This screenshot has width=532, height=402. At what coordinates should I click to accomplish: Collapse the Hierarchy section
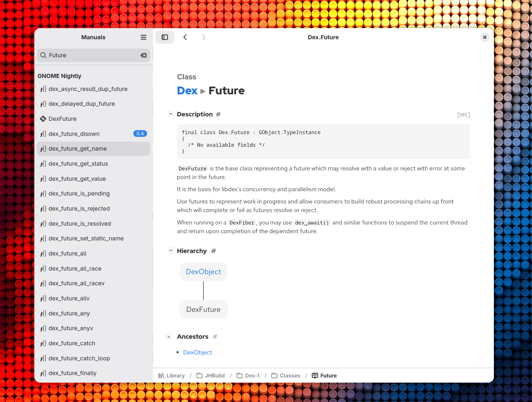(171, 250)
